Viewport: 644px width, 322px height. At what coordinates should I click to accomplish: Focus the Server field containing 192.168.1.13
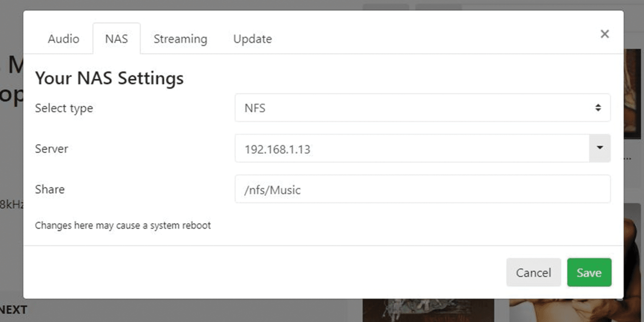pyautogui.click(x=411, y=148)
